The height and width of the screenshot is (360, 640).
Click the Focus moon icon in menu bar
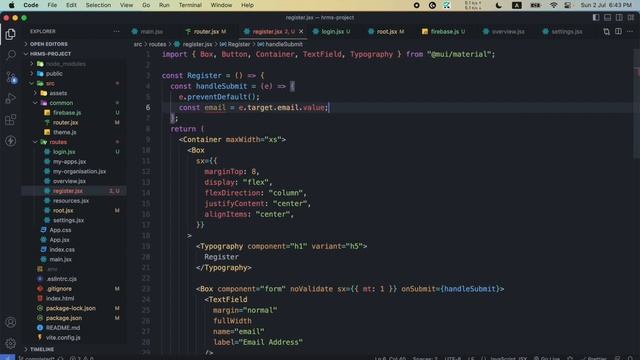click(x=499, y=5)
